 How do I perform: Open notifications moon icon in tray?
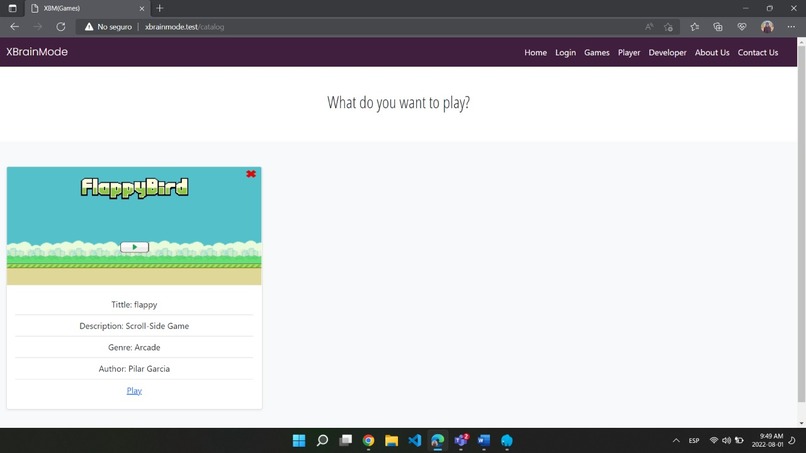792,440
